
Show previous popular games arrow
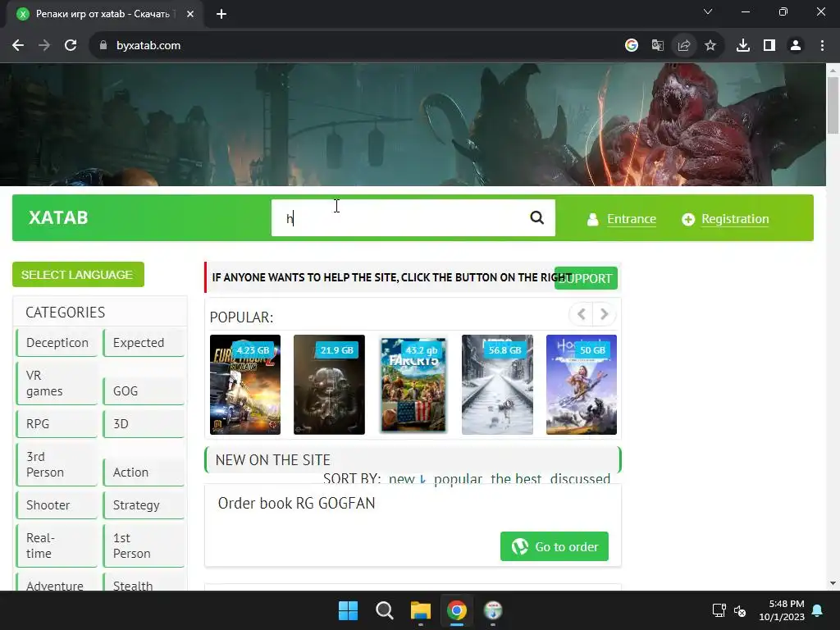point(582,314)
